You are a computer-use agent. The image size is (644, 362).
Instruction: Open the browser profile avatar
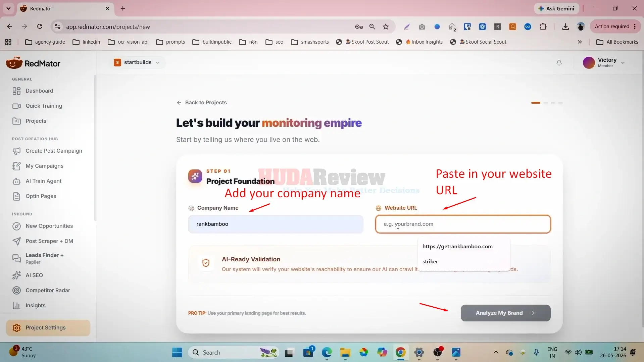[x=581, y=27]
